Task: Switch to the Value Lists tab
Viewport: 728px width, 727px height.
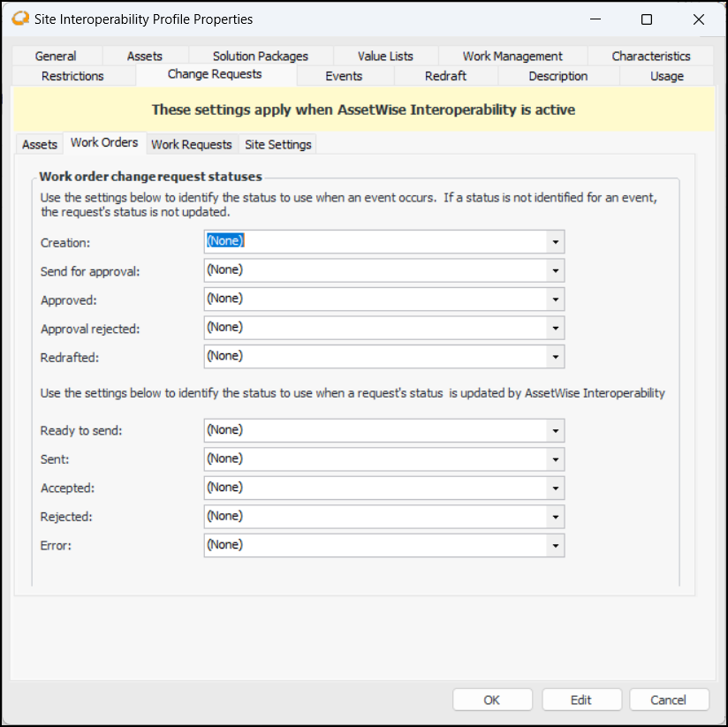Action: pyautogui.click(x=385, y=56)
